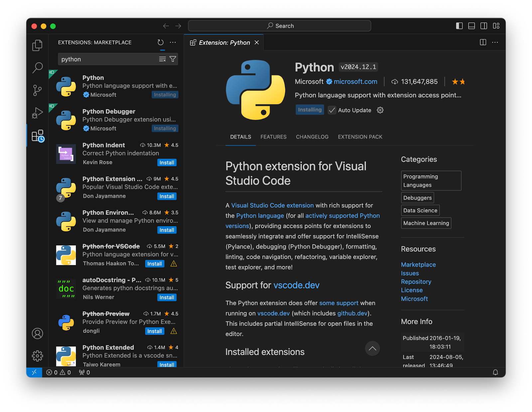The width and height of the screenshot is (532, 412).
Task: Select the Extension: Python editor tab
Action: point(224,43)
